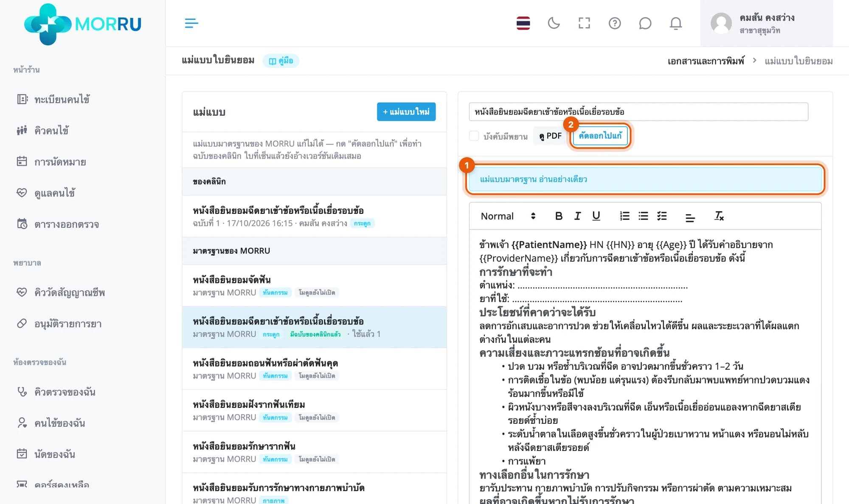Open ตารางออกตรวจ sidebar item
This screenshot has height=504, width=849.
pos(58,224)
